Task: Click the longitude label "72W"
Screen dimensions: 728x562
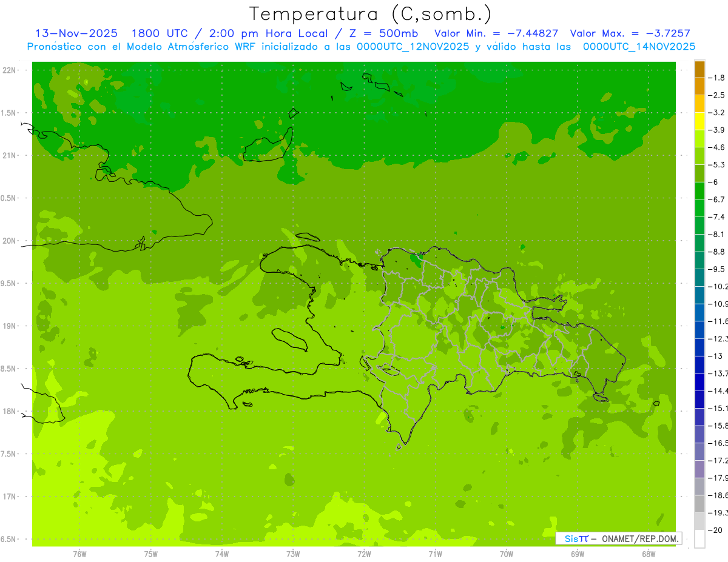Action: [x=364, y=554]
